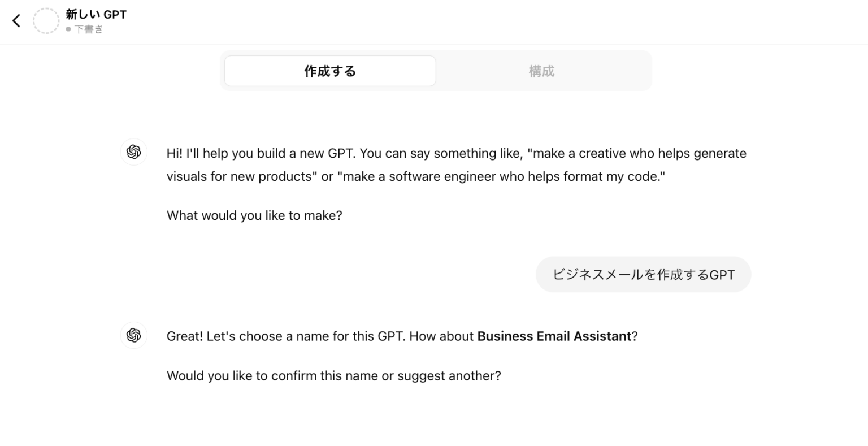Switch to the 作成する tab
The height and width of the screenshot is (446, 868).
[x=330, y=71]
